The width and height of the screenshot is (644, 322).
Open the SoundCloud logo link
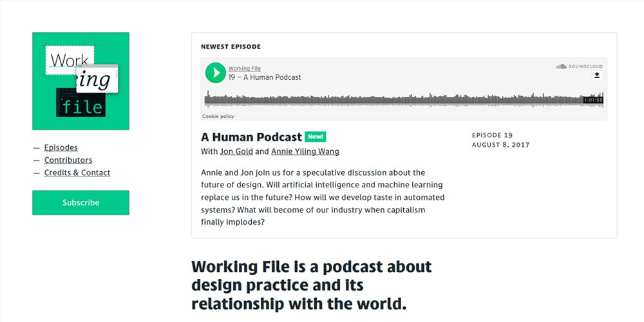click(579, 66)
